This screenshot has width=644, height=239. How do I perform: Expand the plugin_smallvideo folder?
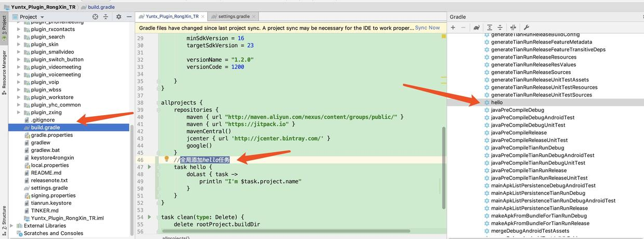pos(19,52)
